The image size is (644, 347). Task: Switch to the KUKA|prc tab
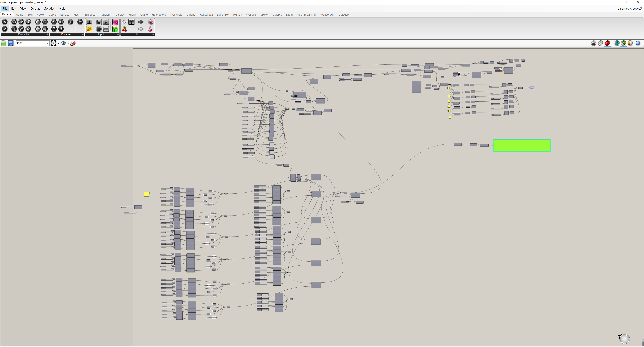[x=176, y=15]
